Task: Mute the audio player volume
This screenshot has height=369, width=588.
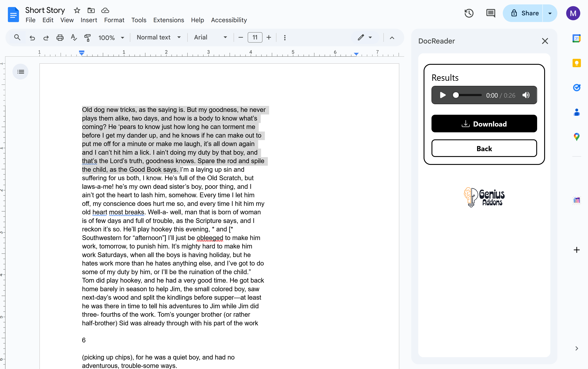Action: pos(526,95)
